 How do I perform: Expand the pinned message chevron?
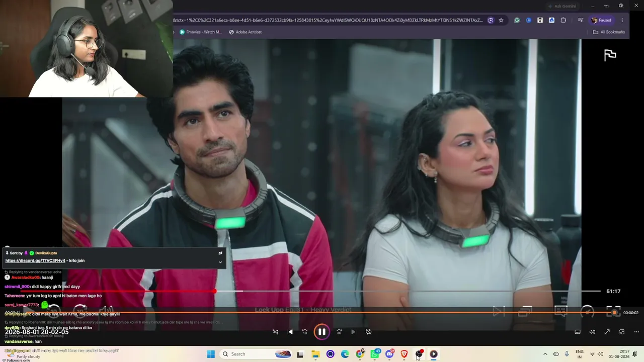[220, 262]
